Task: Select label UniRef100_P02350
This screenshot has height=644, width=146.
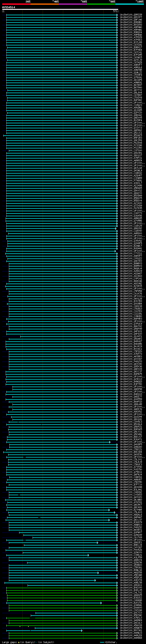Action: pyautogui.click(x=131, y=148)
